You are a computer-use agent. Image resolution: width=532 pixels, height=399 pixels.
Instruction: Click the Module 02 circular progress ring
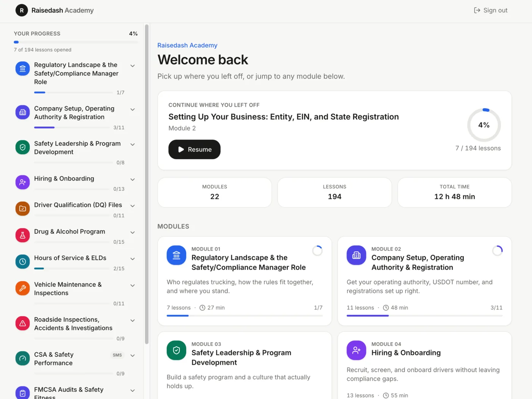tap(497, 251)
